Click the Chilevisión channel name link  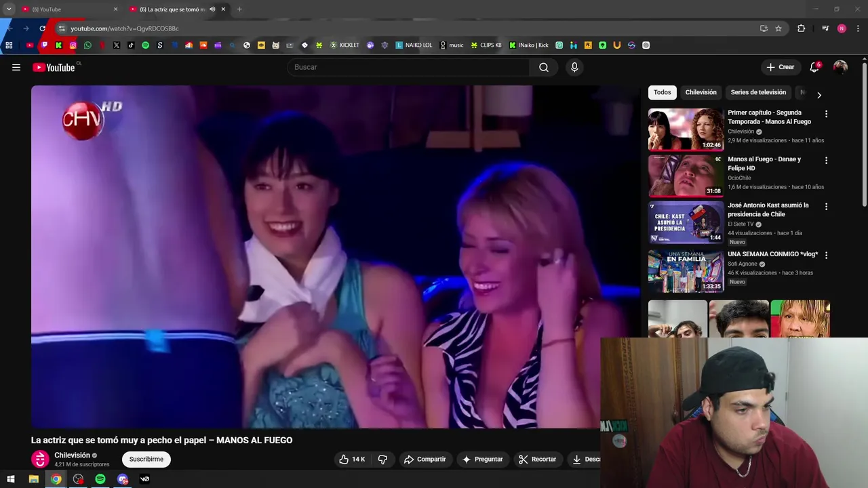[x=72, y=455]
